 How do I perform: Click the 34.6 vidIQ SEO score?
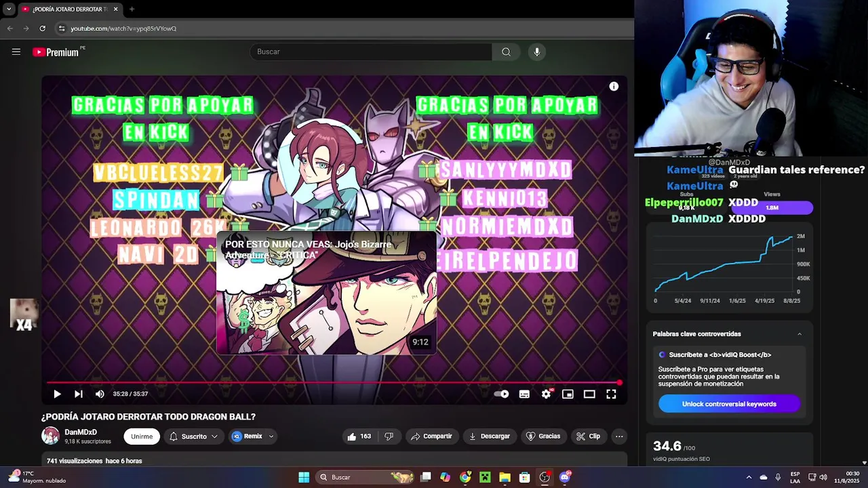(667, 446)
